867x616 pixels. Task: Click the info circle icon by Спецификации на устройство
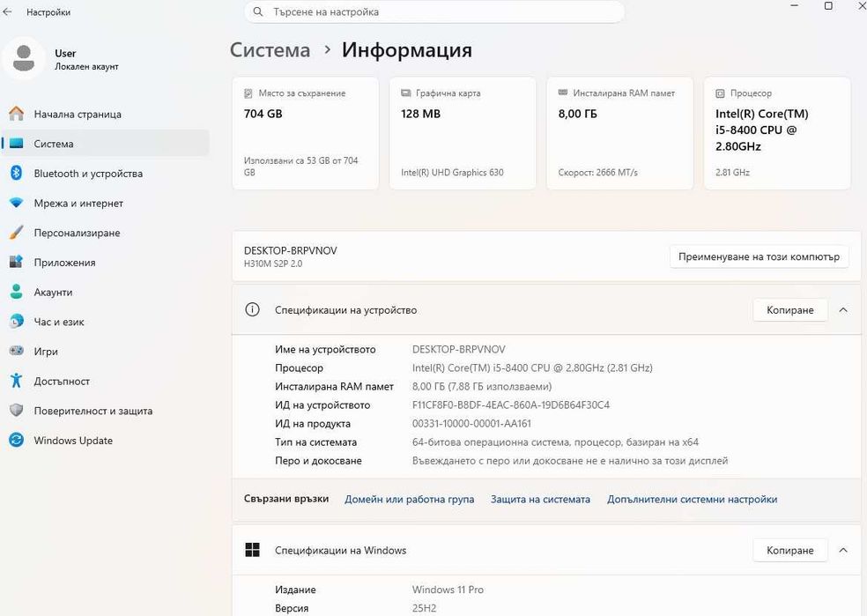[x=252, y=309]
